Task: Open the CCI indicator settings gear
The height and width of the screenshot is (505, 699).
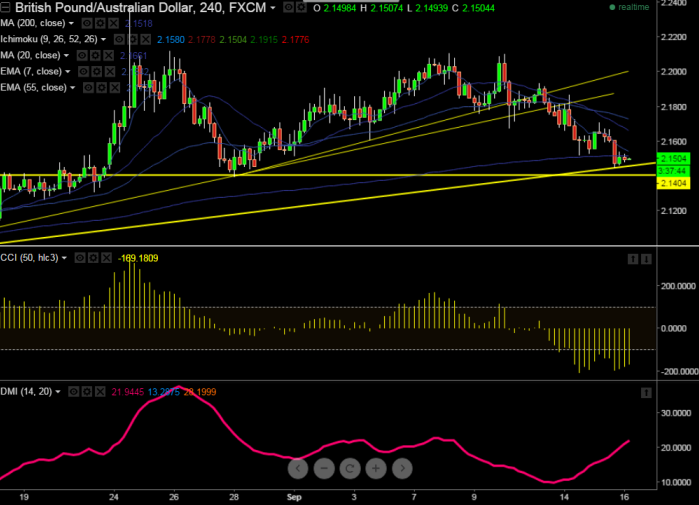Action: (92, 258)
